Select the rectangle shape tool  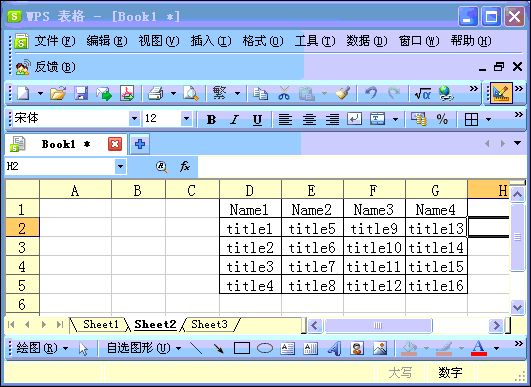(x=242, y=348)
